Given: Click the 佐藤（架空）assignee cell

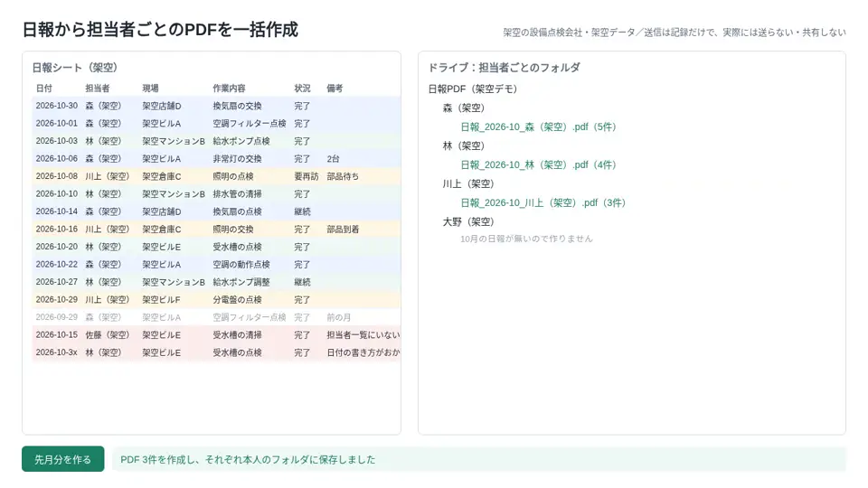Looking at the screenshot, I should click(x=107, y=335).
